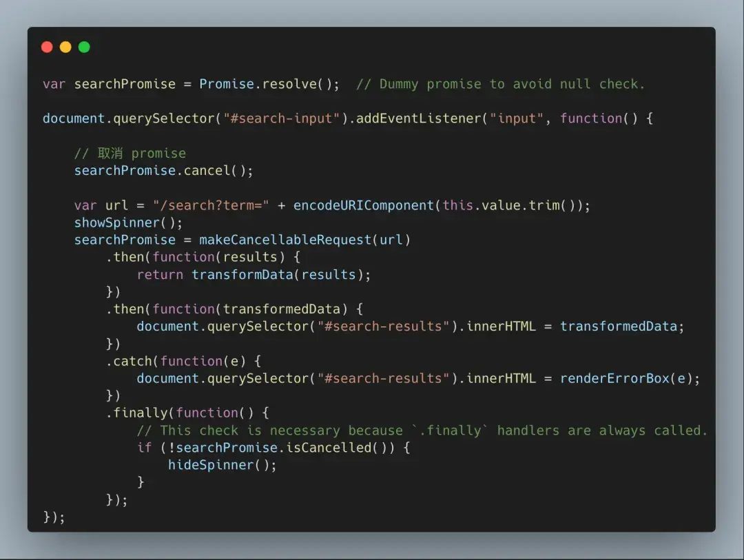Click '.then(function(transformedData) {' line
Viewport: 744px width, 560px height.
234,309
